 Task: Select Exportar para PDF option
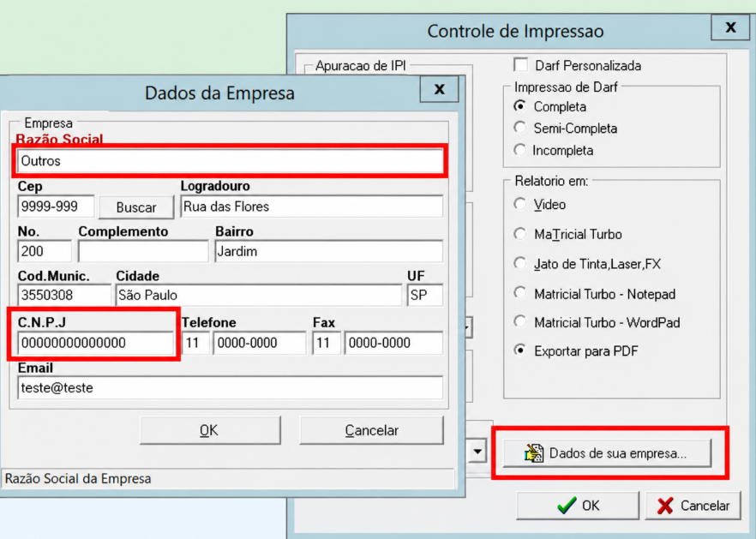[519, 350]
